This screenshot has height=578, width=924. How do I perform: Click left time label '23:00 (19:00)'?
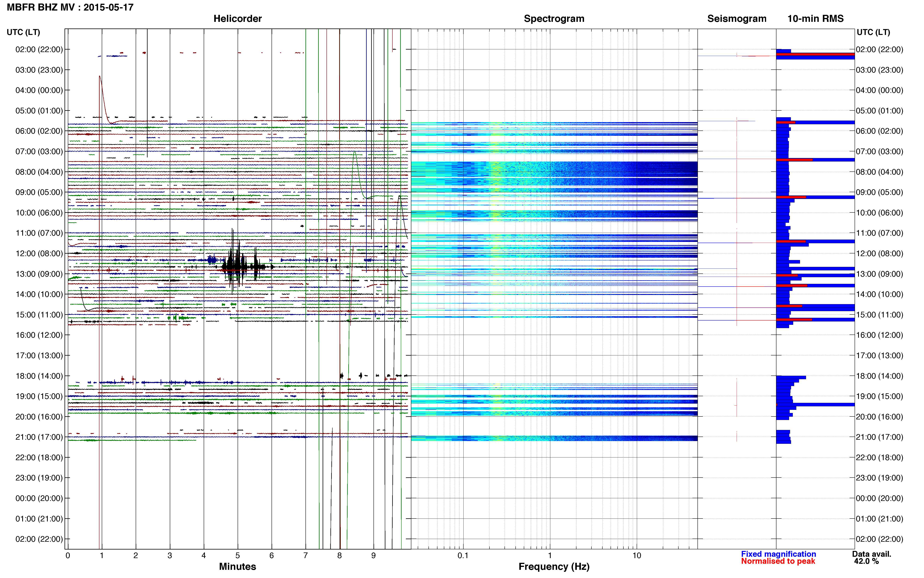tap(39, 478)
